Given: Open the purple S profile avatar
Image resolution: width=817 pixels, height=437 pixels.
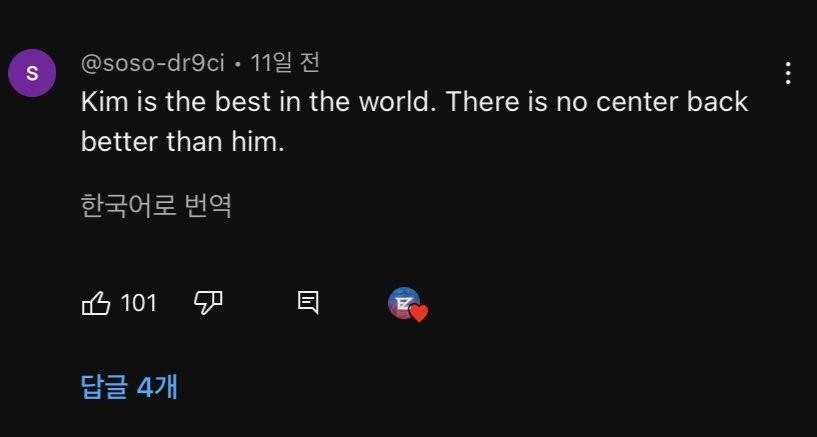Looking at the screenshot, I should tap(32, 73).
